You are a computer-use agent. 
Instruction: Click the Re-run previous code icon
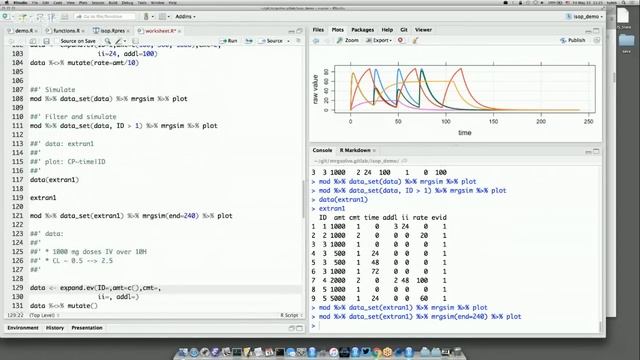[x=249, y=41]
